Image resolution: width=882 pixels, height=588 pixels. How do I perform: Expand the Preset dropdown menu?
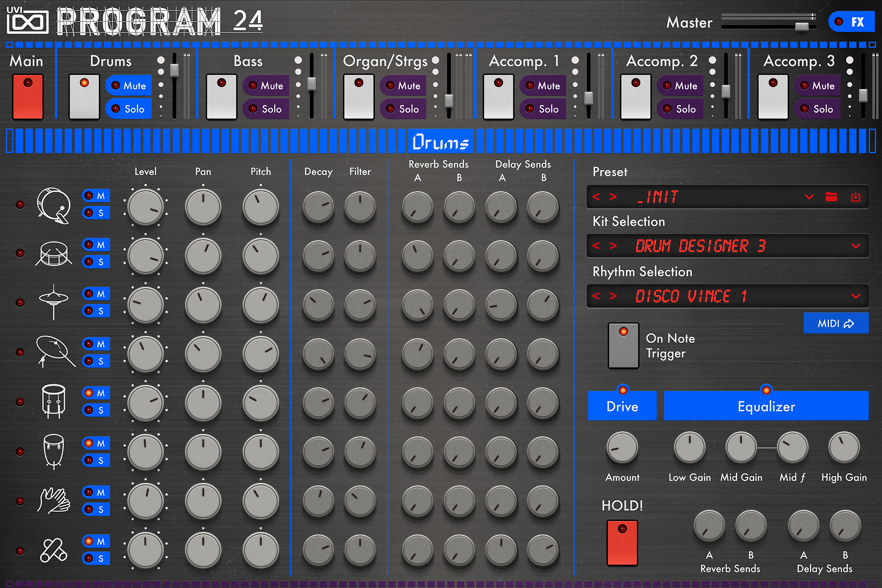point(809,197)
